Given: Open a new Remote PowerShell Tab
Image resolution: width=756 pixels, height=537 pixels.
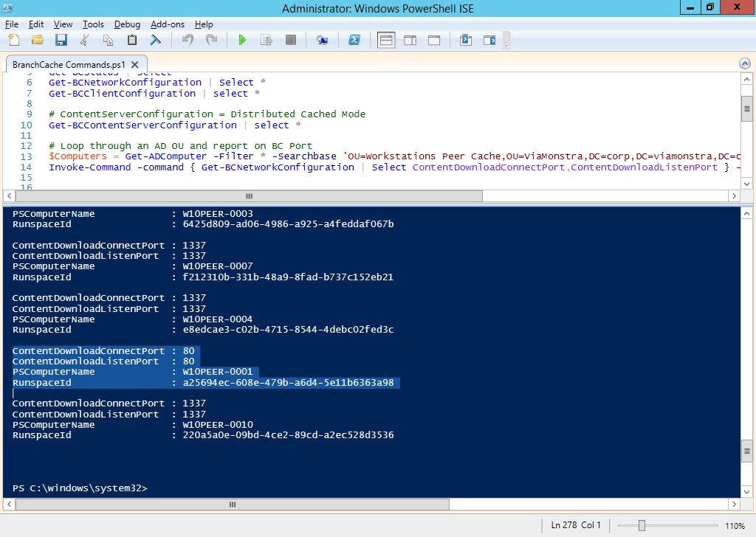Looking at the screenshot, I should click(322, 40).
